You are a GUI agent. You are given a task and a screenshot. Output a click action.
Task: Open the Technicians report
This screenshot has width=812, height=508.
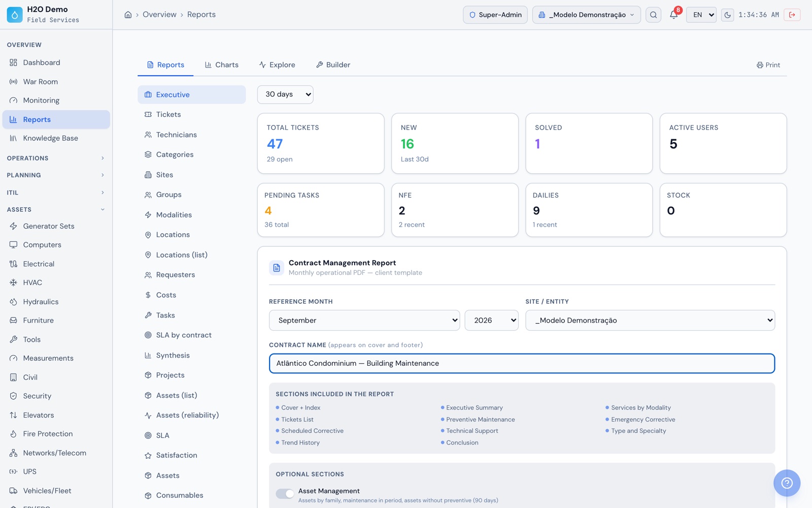[x=192, y=135]
